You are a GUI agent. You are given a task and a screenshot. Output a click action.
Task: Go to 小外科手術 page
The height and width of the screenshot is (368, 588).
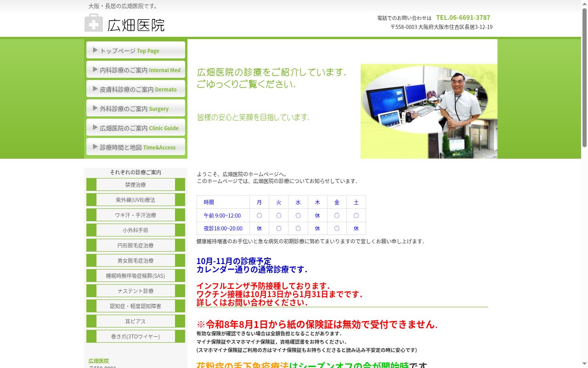136,230
